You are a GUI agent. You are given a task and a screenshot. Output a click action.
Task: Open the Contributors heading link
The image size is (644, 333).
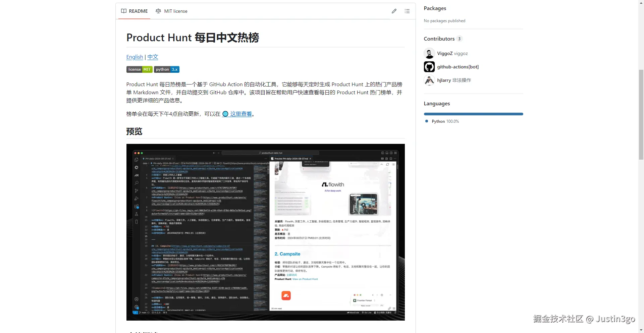[439, 39]
